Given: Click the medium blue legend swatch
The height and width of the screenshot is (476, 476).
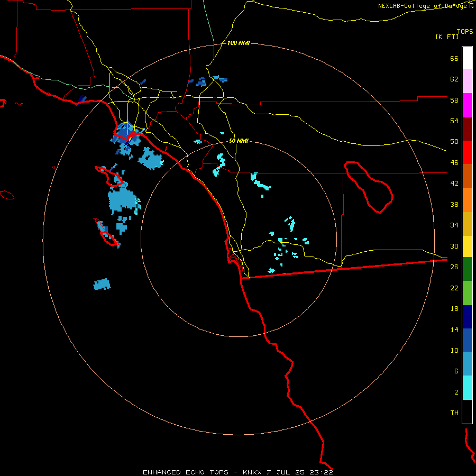Looking at the screenshot, I should pos(467,340).
